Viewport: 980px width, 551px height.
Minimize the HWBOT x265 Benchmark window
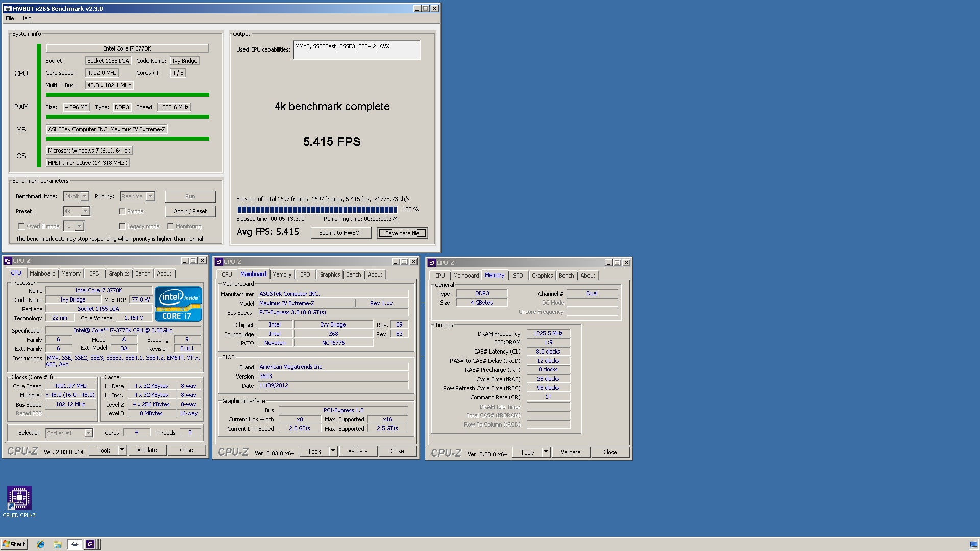(x=416, y=9)
